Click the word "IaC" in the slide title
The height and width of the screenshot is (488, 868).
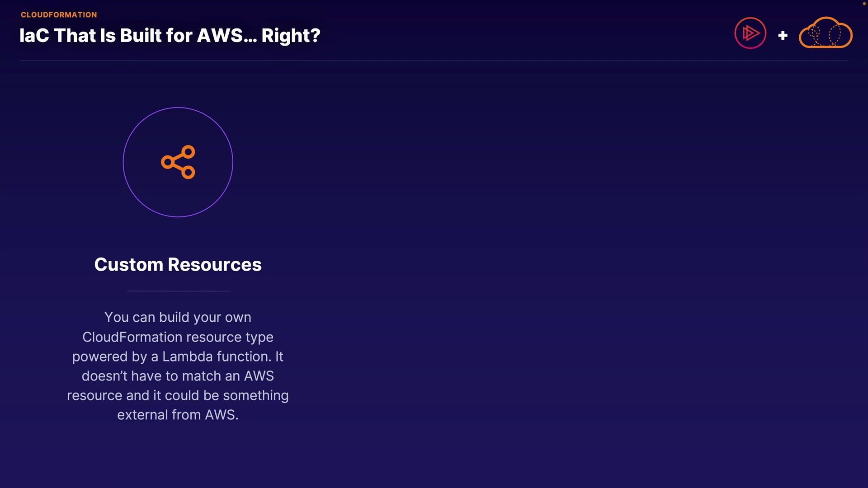pyautogui.click(x=34, y=36)
